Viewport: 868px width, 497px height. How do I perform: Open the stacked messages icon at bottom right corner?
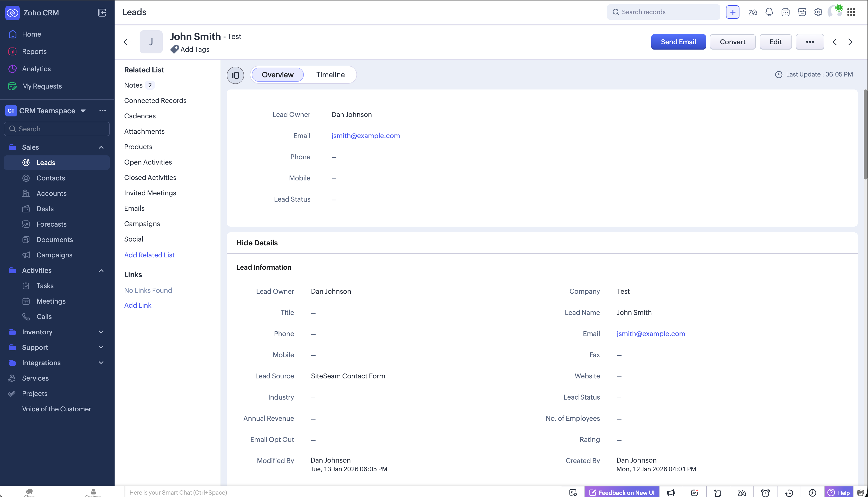(x=861, y=493)
